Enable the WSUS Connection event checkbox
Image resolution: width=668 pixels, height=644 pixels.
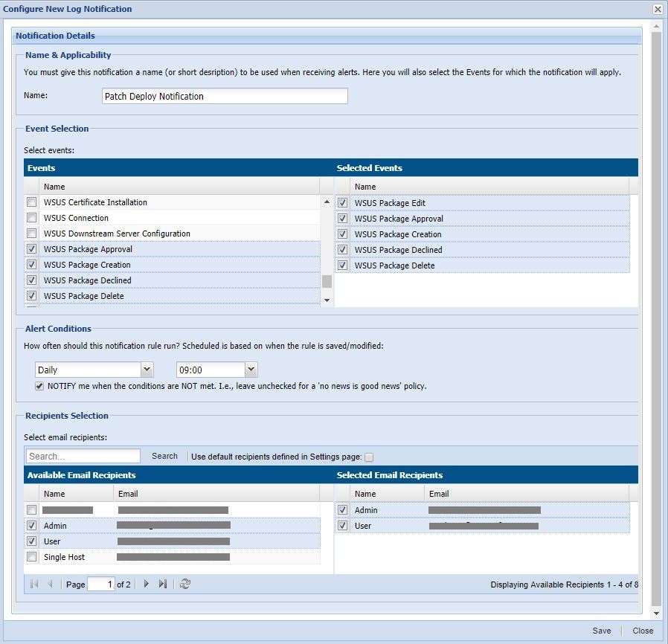click(31, 218)
